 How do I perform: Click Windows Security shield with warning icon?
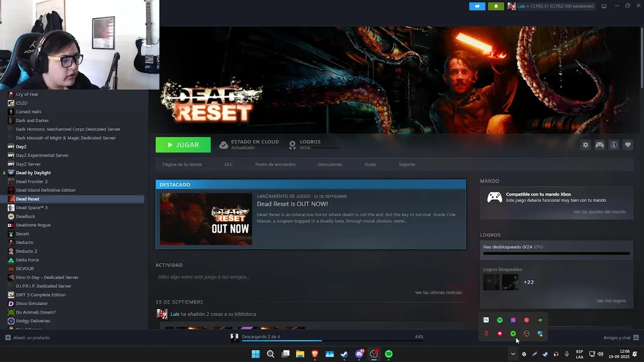540,334
